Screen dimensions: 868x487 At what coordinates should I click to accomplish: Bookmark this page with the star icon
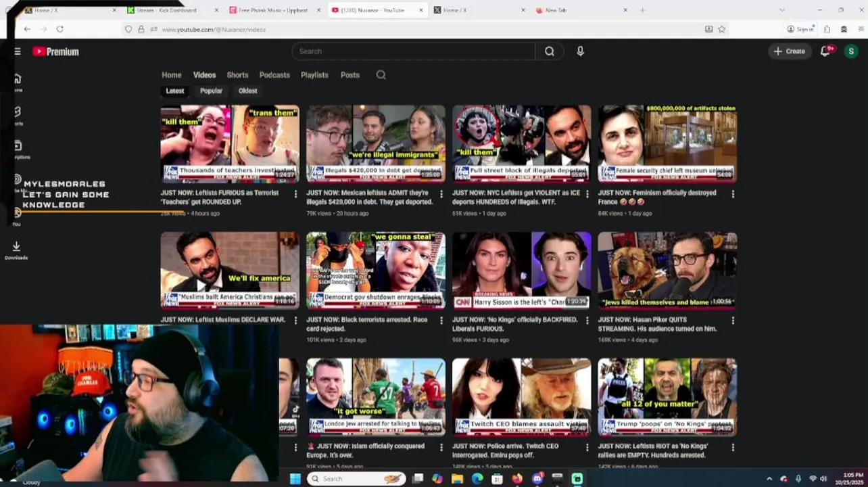coord(722,29)
